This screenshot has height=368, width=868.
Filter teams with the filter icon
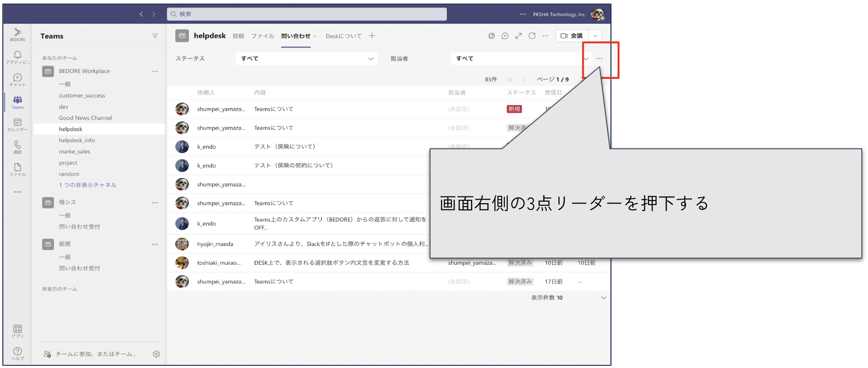click(155, 36)
